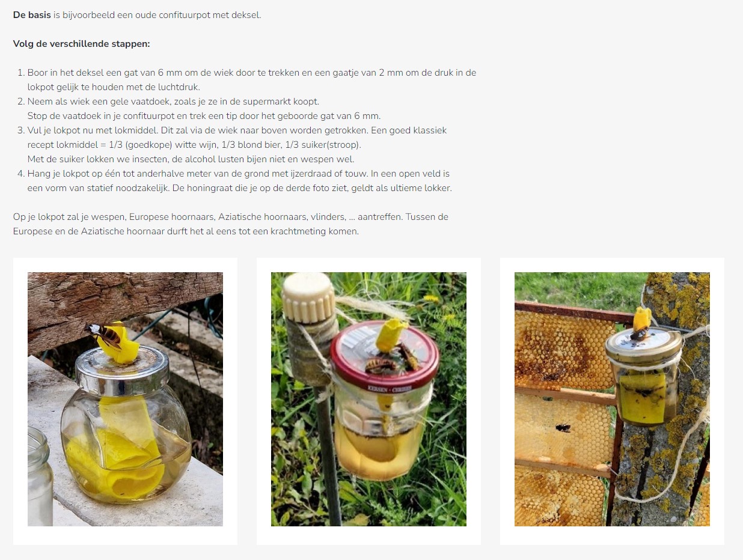Viewport: 743px width, 560px height.
Task: Click the closing paragraph beginning "Op je lokpot"
Action: 231,224
